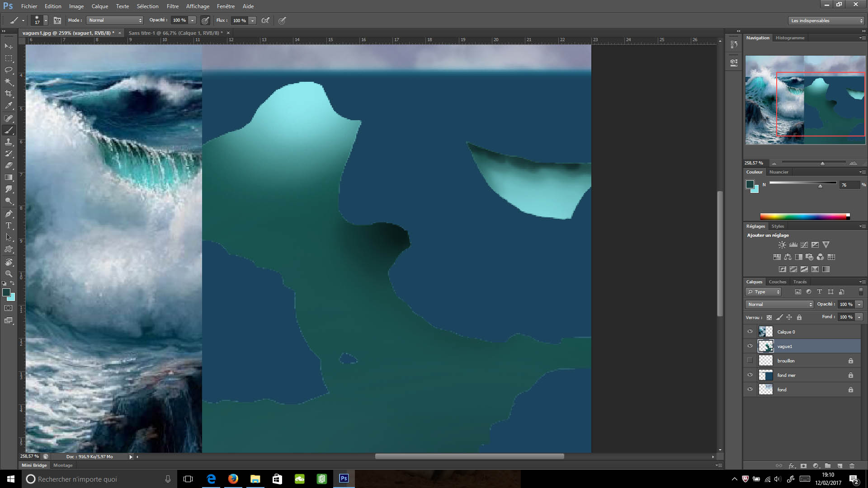Open the Filtre menu

172,6
